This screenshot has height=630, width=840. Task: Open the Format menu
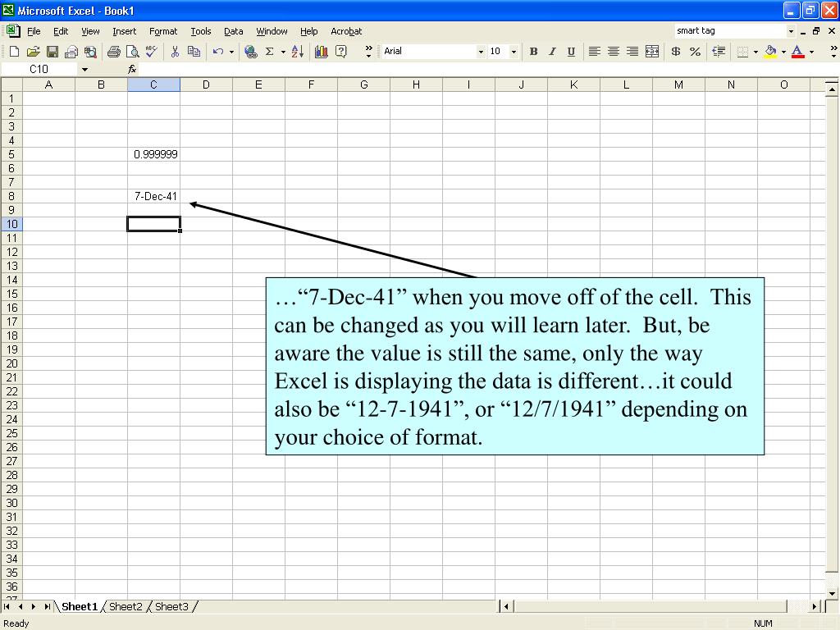point(163,31)
